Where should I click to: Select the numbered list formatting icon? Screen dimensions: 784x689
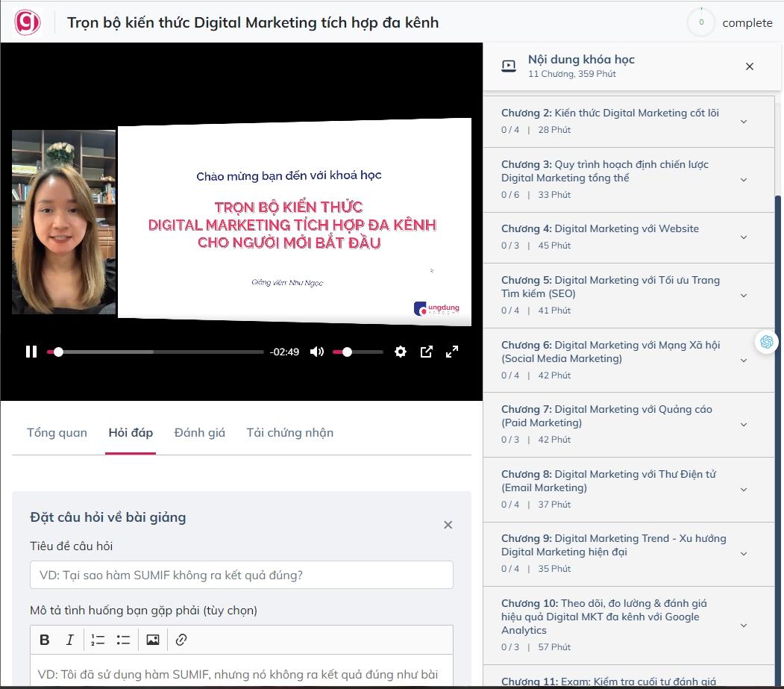click(98, 640)
